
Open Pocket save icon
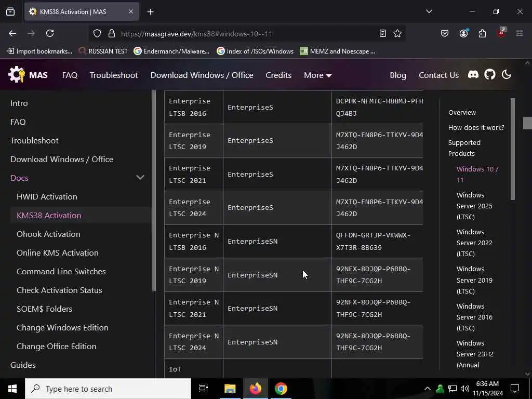coord(445,33)
